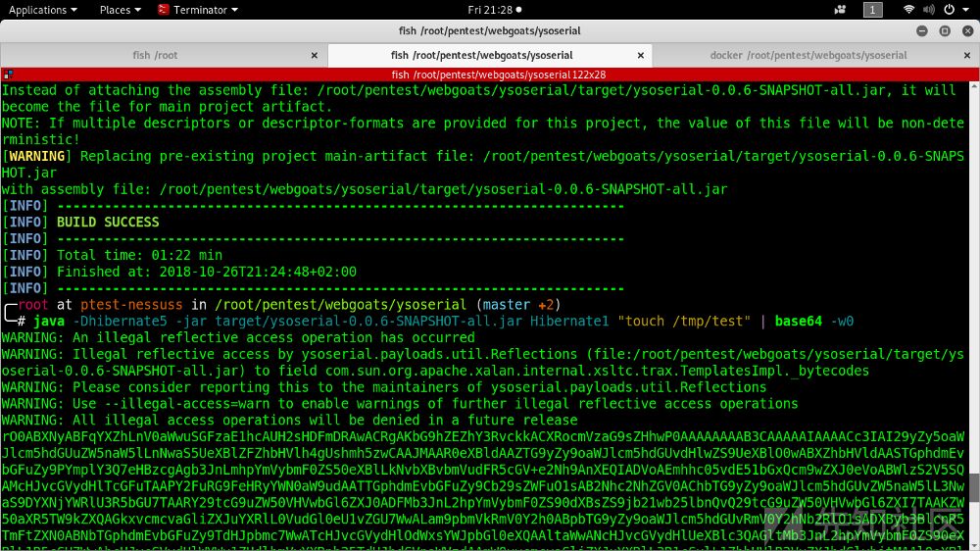
Task: Click the Wi-Fi network icon
Action: 908,10
